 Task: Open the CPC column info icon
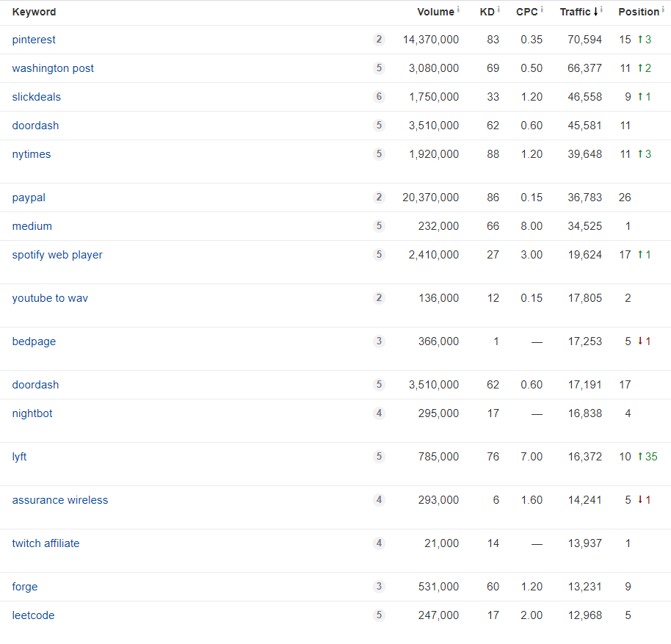[x=542, y=9]
